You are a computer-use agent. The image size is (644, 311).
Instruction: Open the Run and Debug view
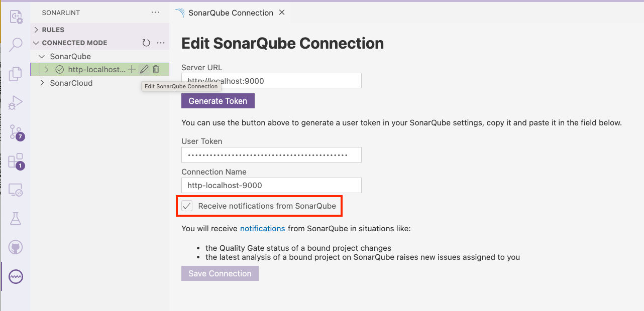16,102
